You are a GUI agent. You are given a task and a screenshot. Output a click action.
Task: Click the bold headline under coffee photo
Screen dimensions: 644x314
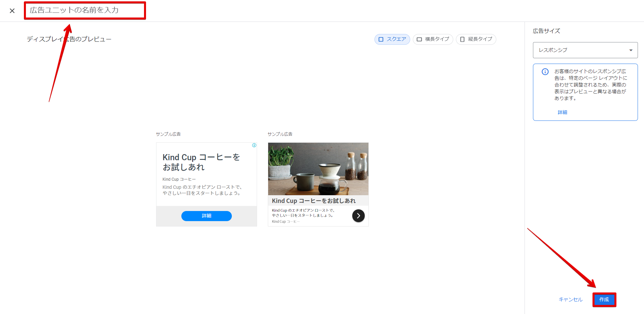[314, 201]
